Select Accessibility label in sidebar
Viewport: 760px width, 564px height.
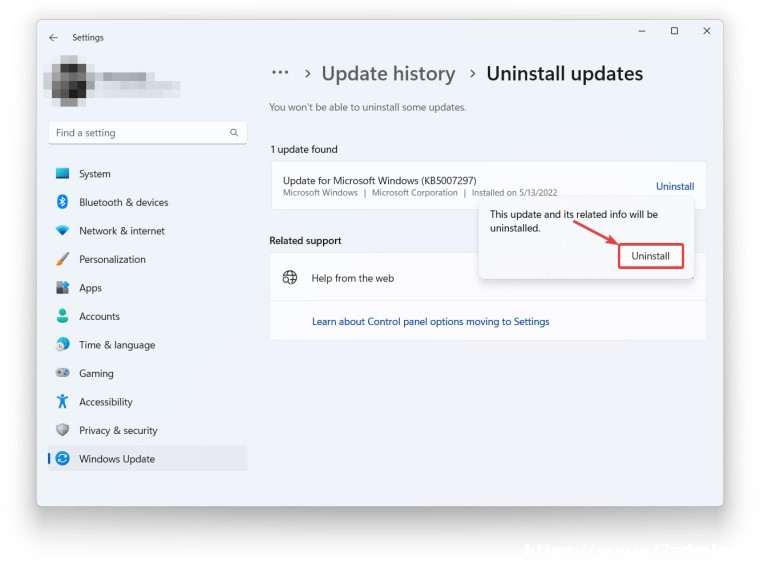click(106, 402)
